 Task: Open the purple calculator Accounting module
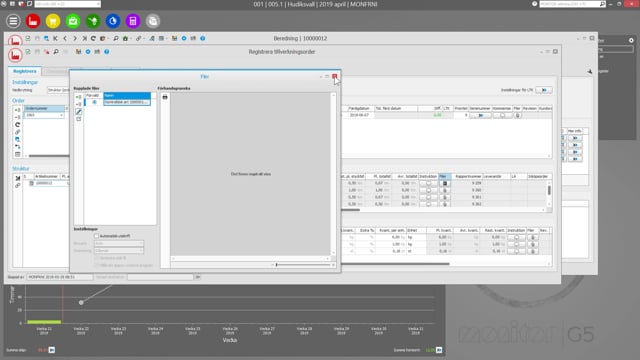133,21
